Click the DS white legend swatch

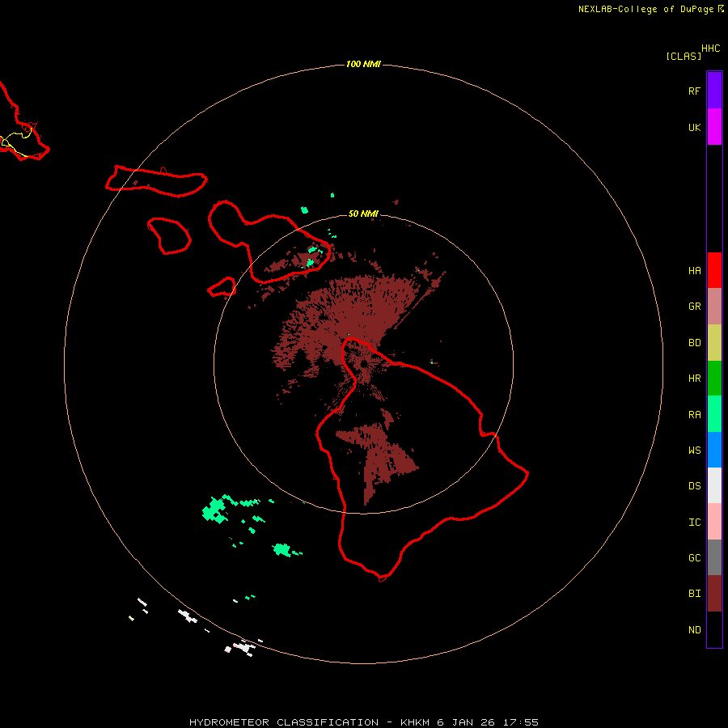(x=714, y=485)
